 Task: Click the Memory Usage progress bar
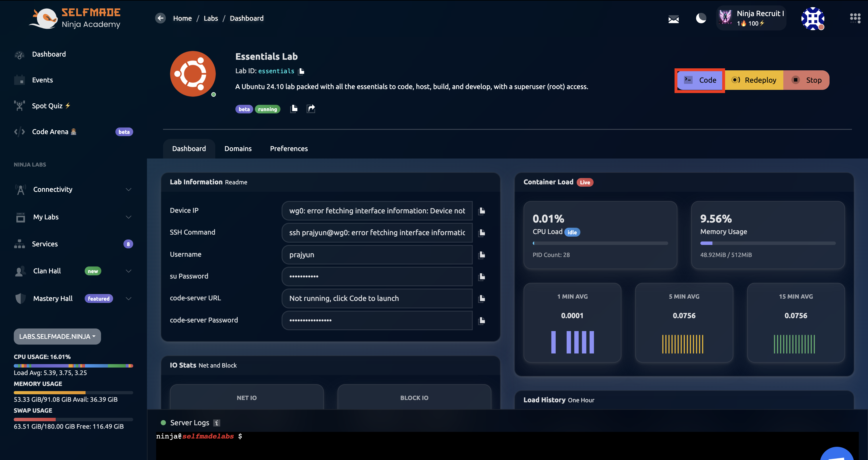point(768,243)
